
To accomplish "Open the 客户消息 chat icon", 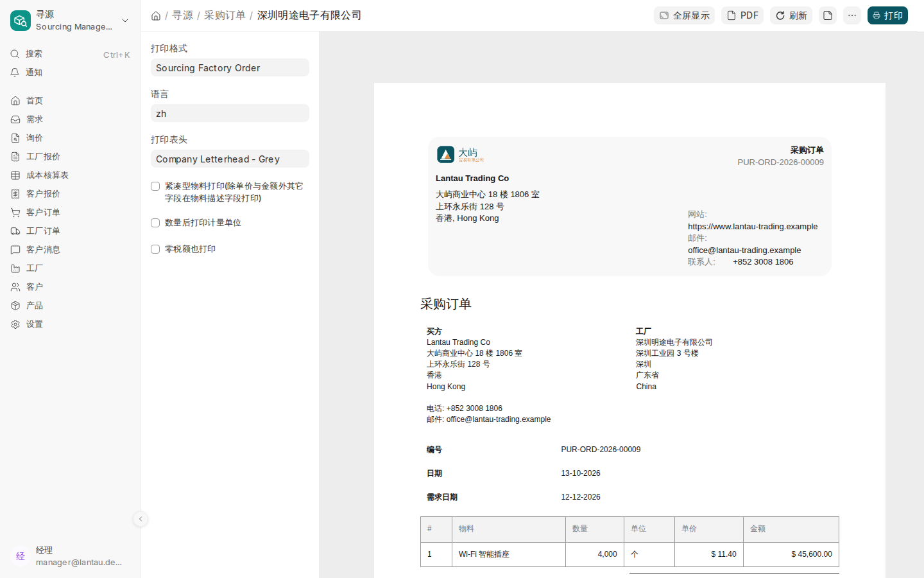I will pos(15,250).
